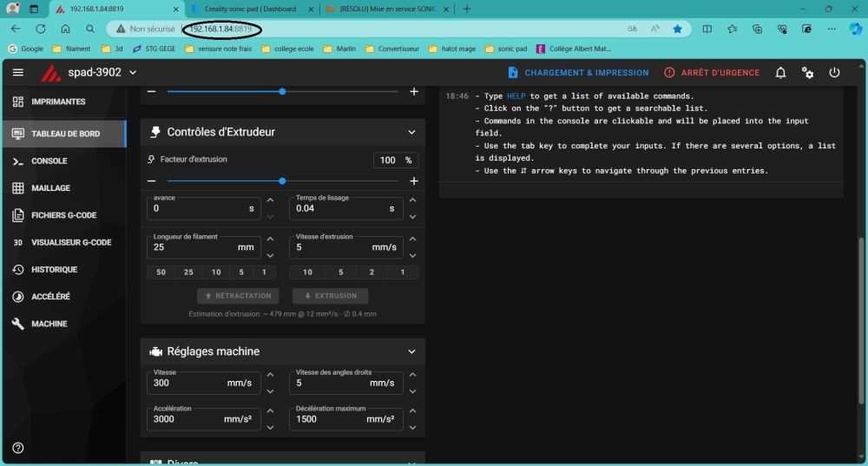Viewport: 868px width, 466px height.
Task: Click the power menu icon
Action: point(834,73)
